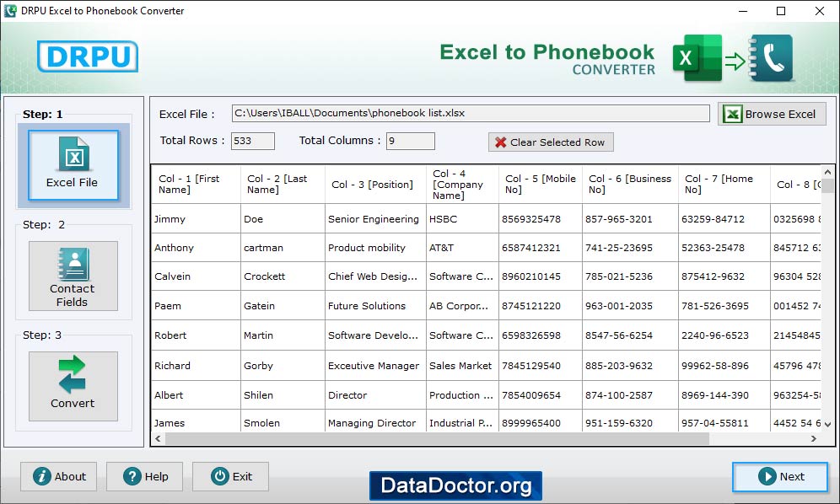Select the 'Robert' first name cell
The height and width of the screenshot is (504, 840).
point(196,335)
